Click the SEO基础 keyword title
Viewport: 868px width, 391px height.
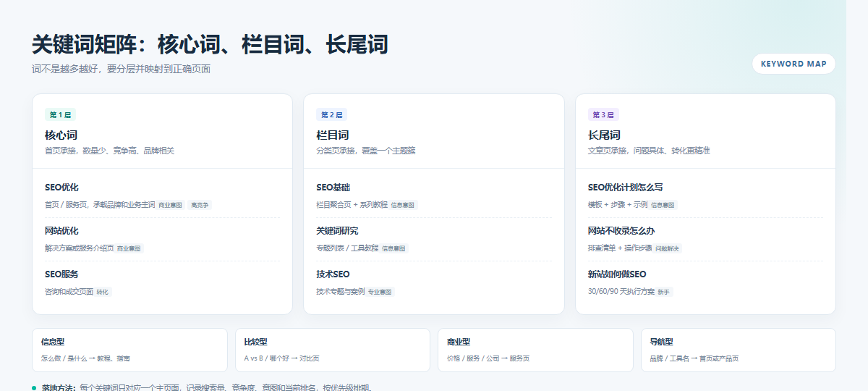(333, 188)
